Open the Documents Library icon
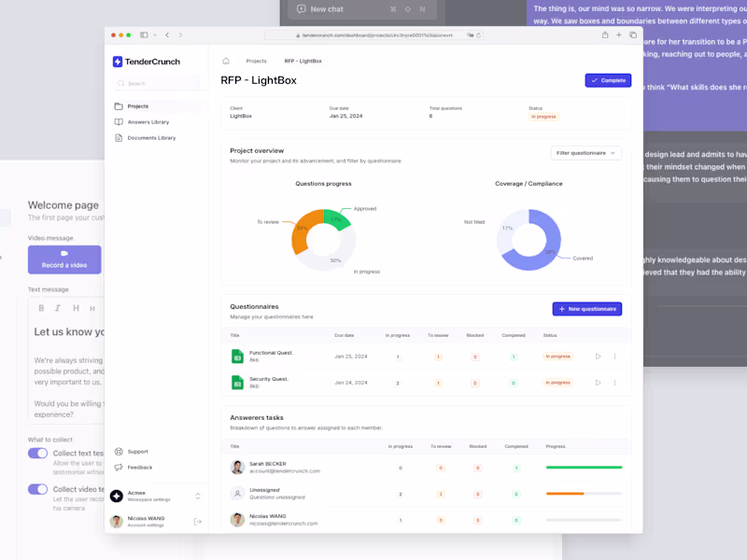The image size is (747, 560). pos(118,137)
